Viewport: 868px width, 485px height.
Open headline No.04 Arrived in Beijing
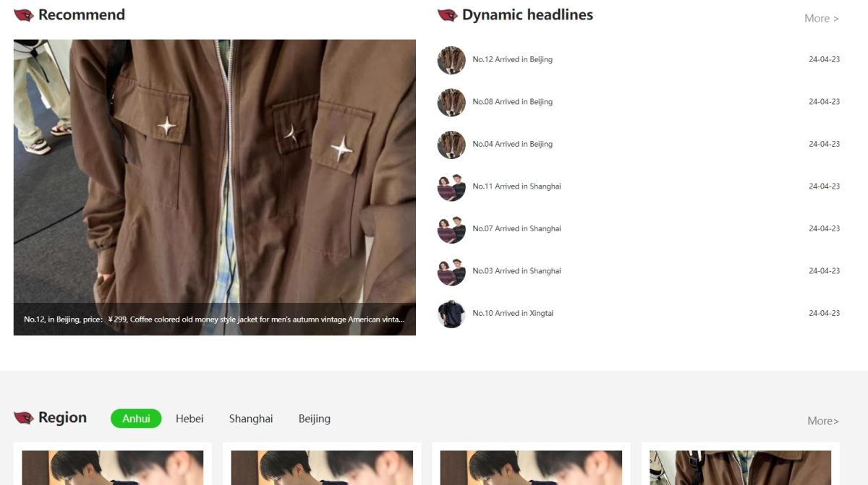coord(512,145)
